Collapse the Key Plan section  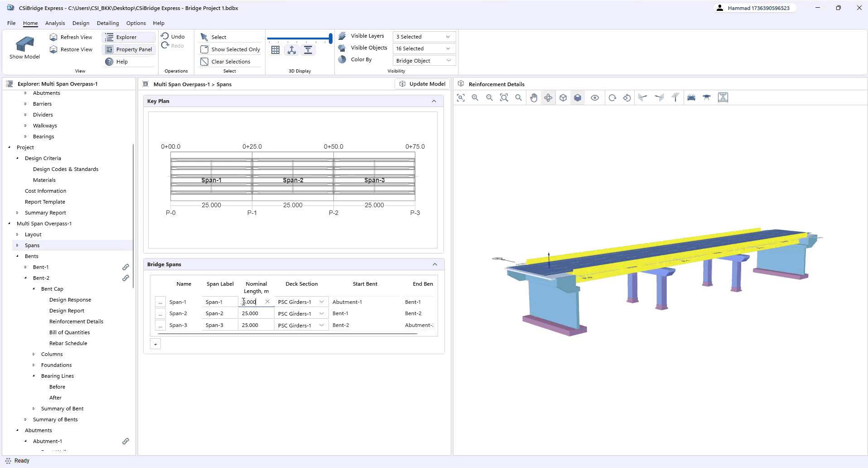[x=434, y=101]
